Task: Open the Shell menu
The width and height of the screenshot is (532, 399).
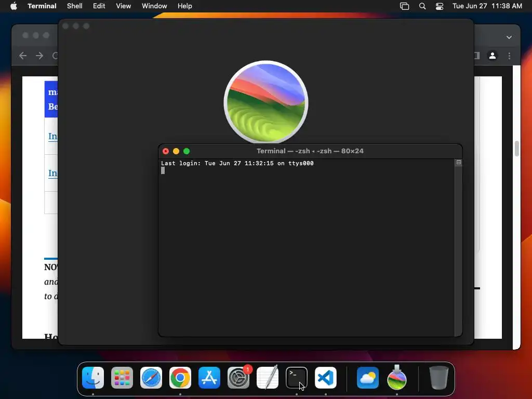Action: coord(75,6)
